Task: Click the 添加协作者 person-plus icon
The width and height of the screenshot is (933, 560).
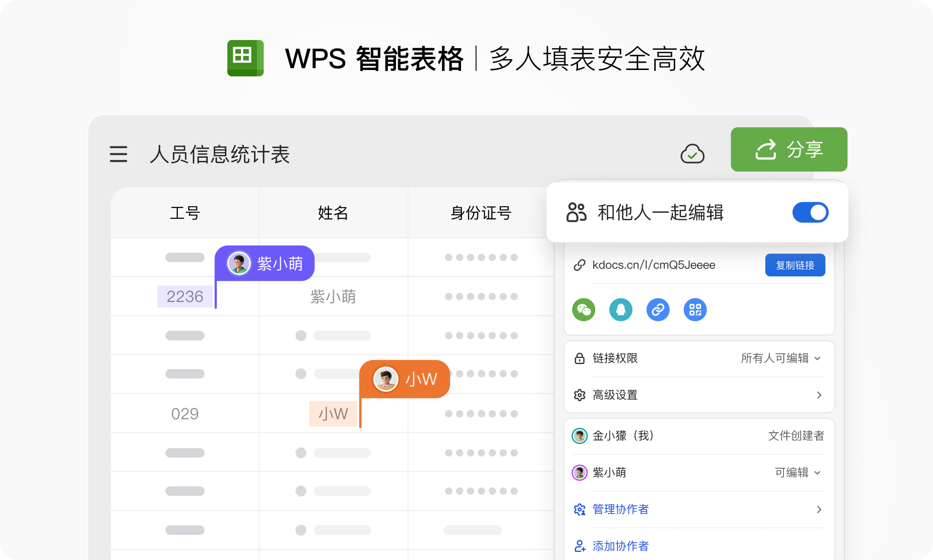Action: [579, 546]
